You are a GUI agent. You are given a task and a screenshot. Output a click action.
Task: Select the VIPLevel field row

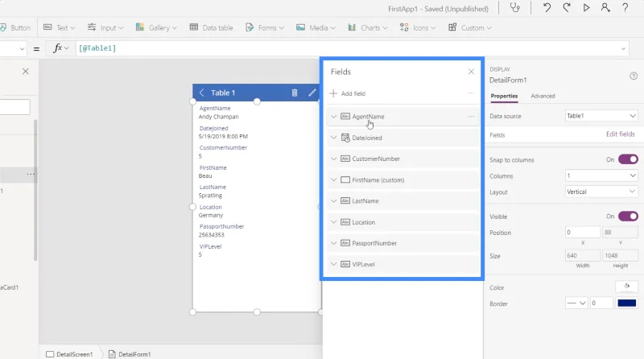tap(403, 264)
